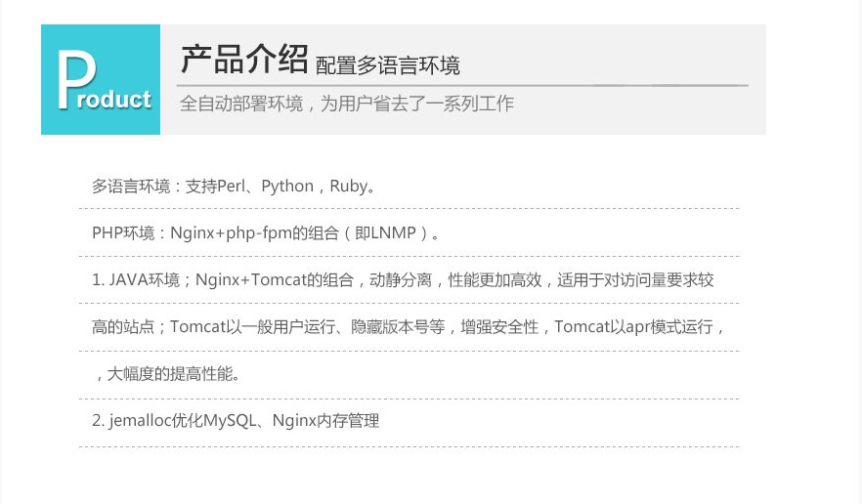This screenshot has width=862, height=504.
Task: Click the large P letter in the logo
Action: [x=76, y=80]
